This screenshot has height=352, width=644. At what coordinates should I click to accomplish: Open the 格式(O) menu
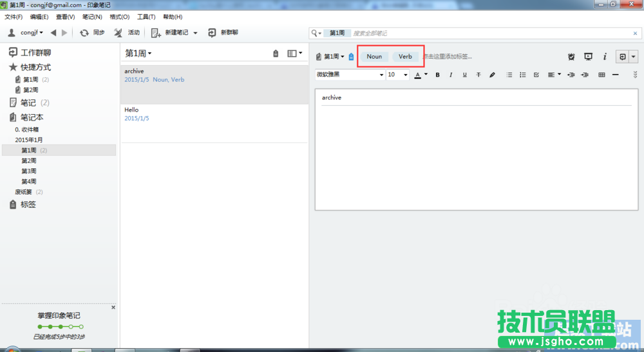click(x=119, y=17)
